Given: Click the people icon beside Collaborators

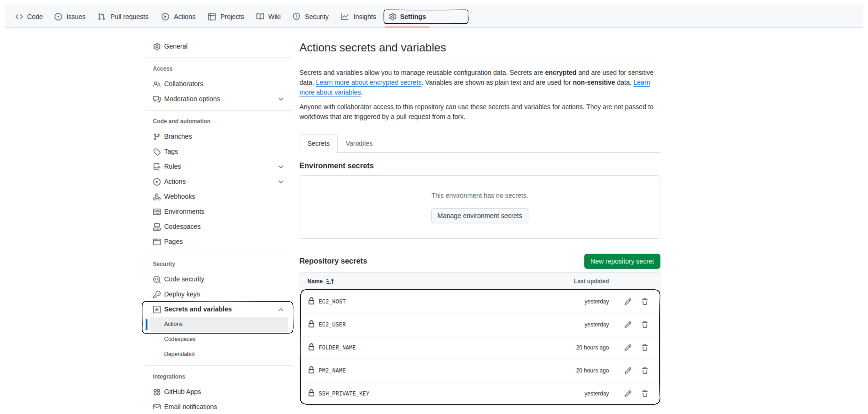Looking at the screenshot, I should 157,84.
